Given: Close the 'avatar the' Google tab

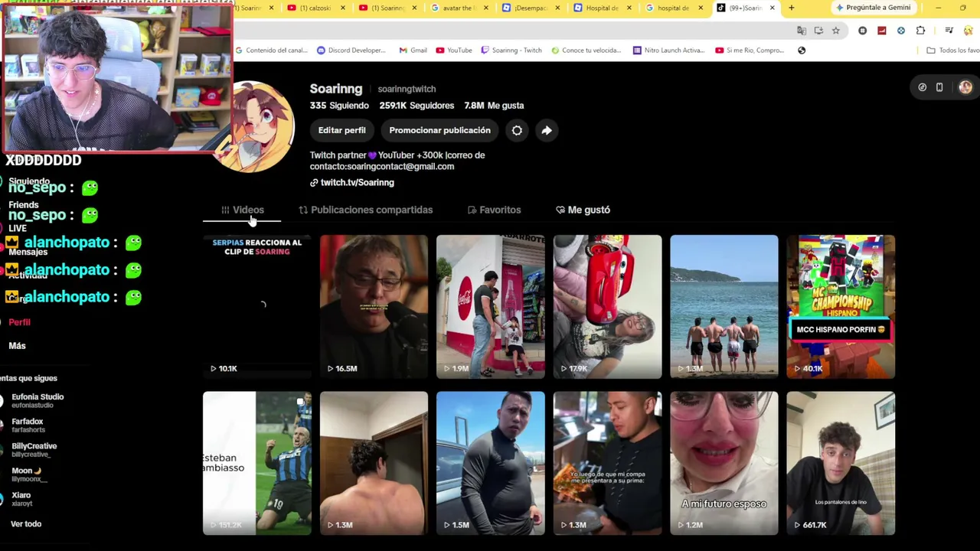Looking at the screenshot, I should click(485, 8).
